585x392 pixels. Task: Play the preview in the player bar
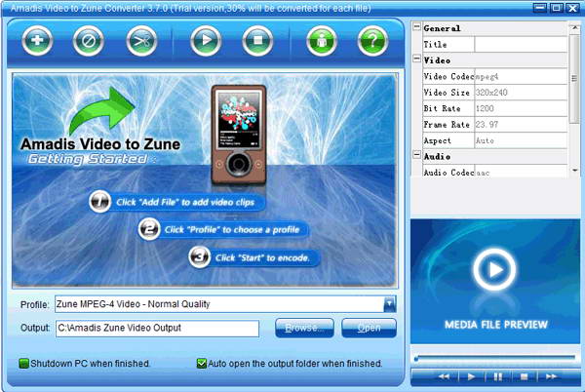tap(471, 376)
